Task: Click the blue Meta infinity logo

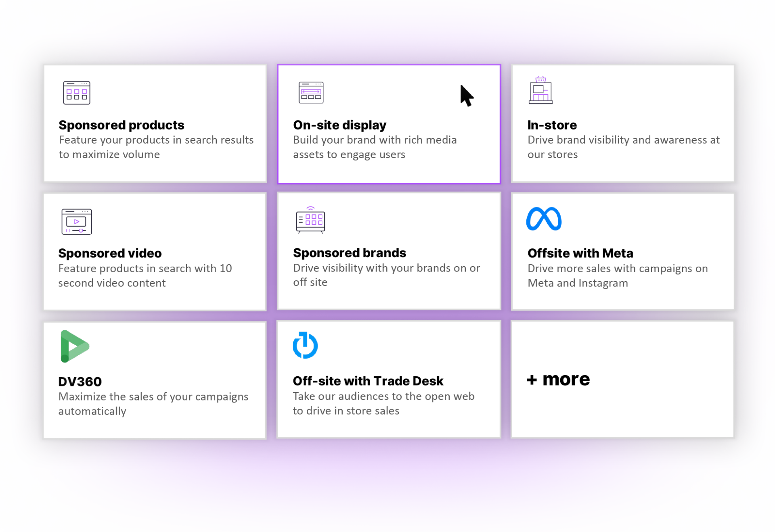Action: 544,219
